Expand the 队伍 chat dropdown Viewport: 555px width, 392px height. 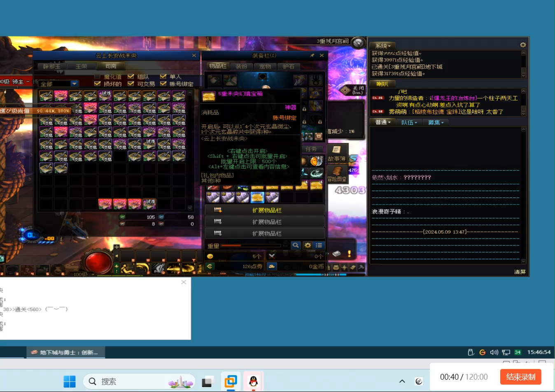pyautogui.click(x=409, y=122)
